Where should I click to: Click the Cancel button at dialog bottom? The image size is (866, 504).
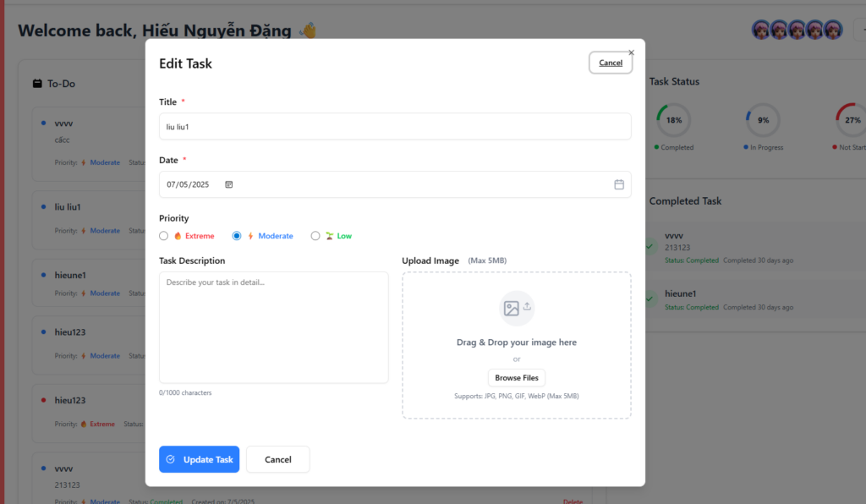coord(277,459)
